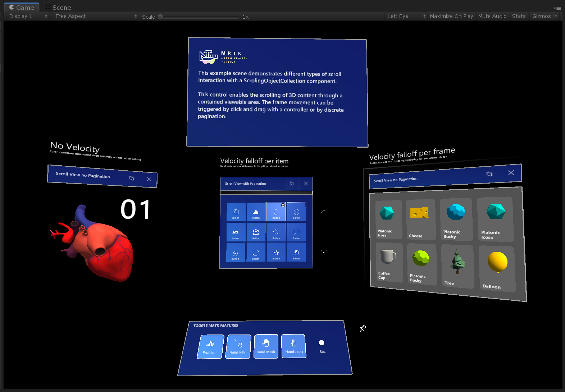This screenshot has width=565, height=392.
Task: Toggle the Hand Ray feature
Action: pyautogui.click(x=238, y=346)
